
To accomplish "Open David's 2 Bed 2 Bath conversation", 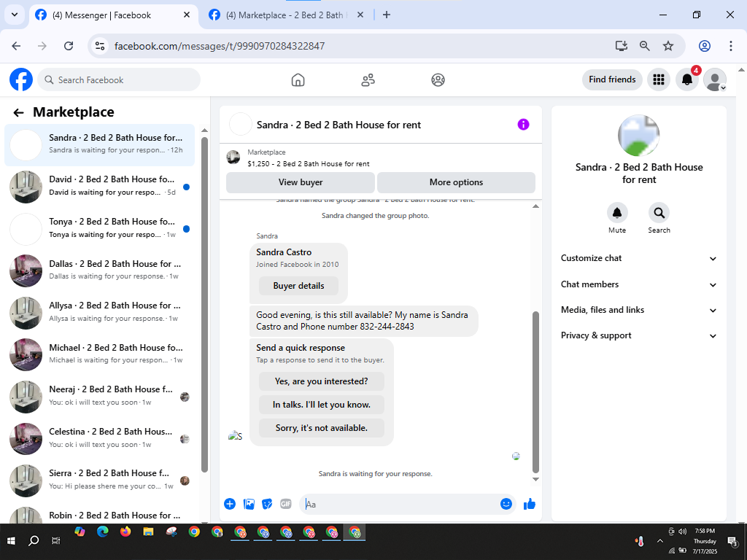I will (x=99, y=187).
